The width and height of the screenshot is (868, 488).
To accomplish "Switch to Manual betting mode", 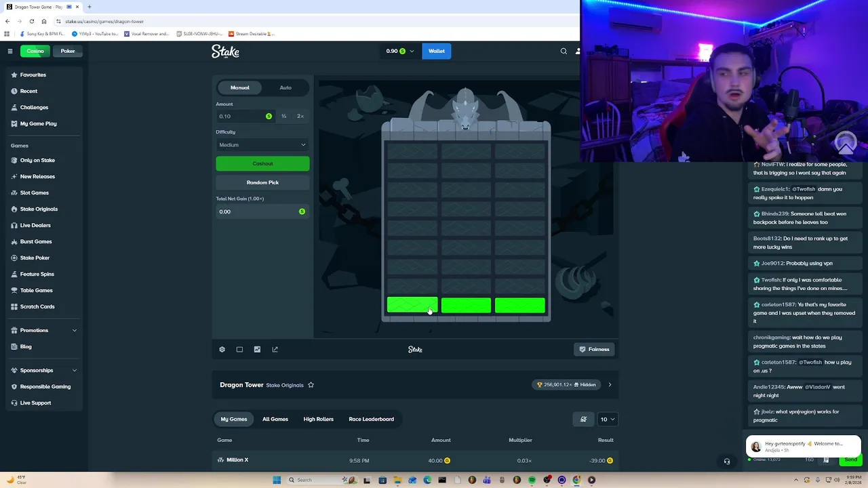I will [x=240, y=87].
